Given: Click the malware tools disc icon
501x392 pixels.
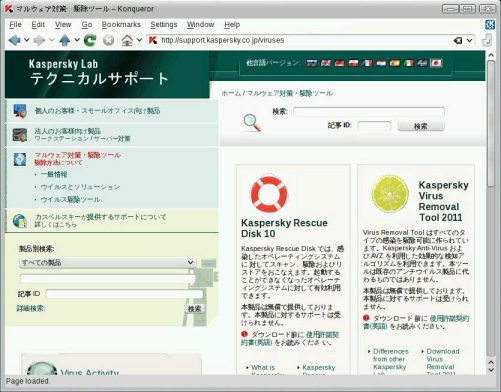Looking at the screenshot, I should point(20,159).
